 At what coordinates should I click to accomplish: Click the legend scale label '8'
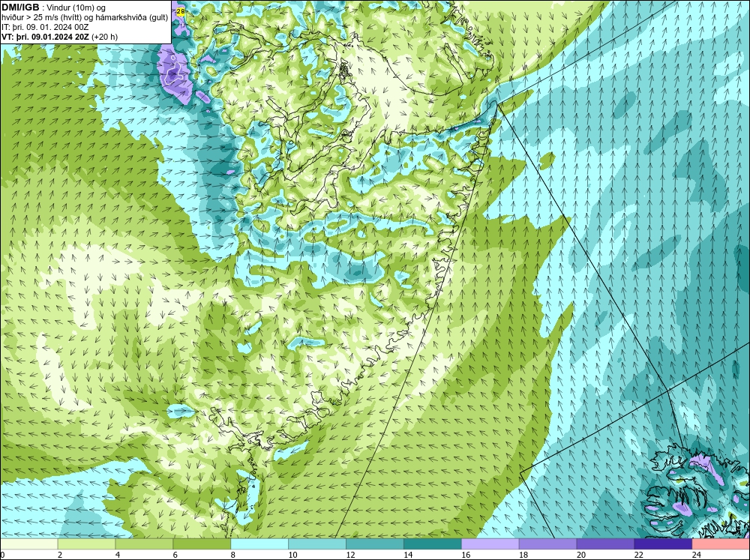pos(233,555)
